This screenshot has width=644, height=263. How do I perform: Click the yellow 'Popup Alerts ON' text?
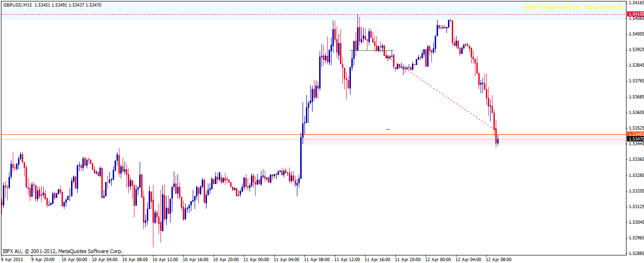click(x=603, y=8)
